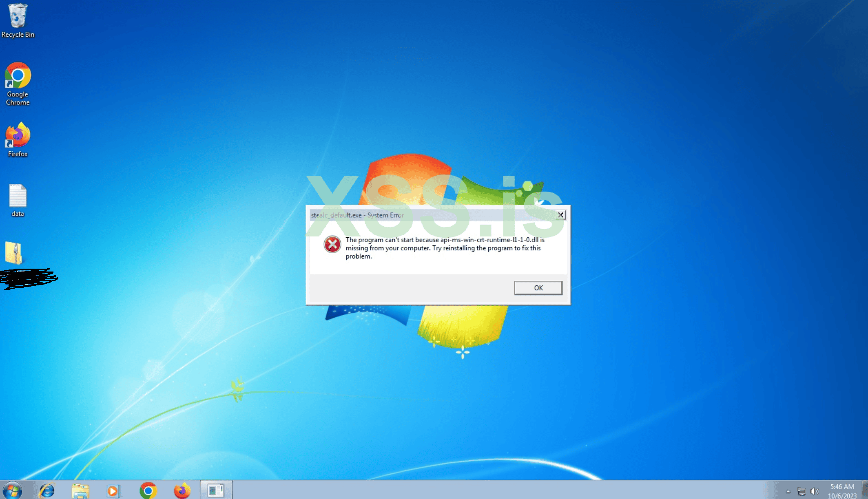
Task: Launch Internet Explorer from the taskbar
Action: click(x=47, y=490)
